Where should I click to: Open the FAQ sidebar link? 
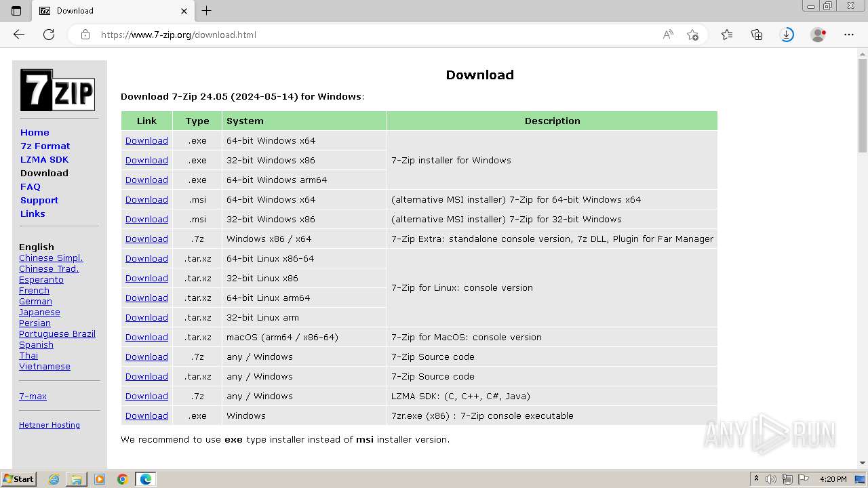coord(31,186)
